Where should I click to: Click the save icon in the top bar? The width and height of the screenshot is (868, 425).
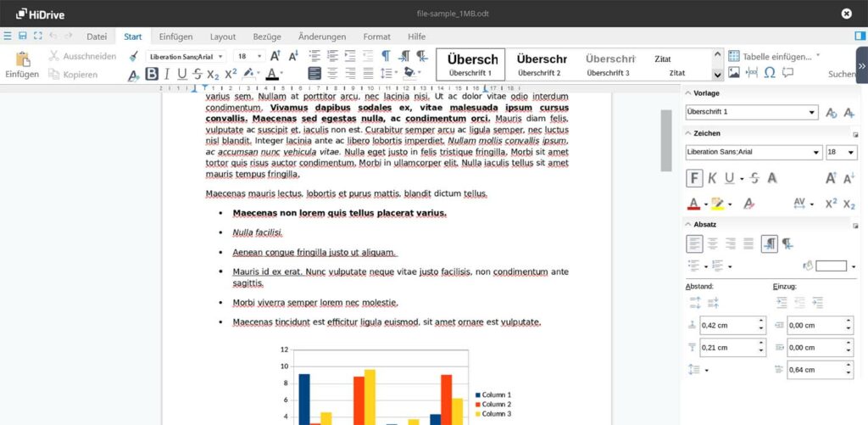(23, 36)
